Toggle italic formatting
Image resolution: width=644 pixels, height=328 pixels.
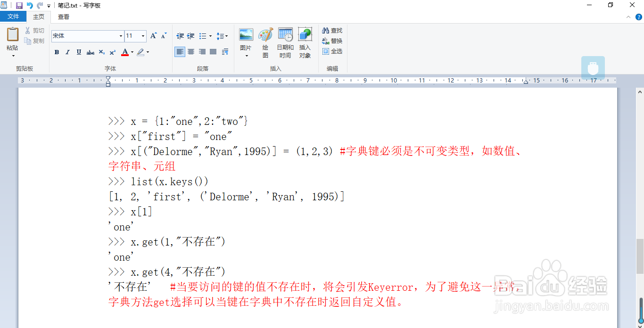[x=67, y=52]
